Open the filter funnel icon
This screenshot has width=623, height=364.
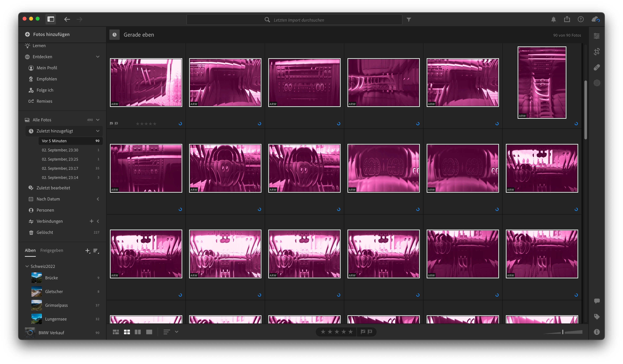pos(409,19)
